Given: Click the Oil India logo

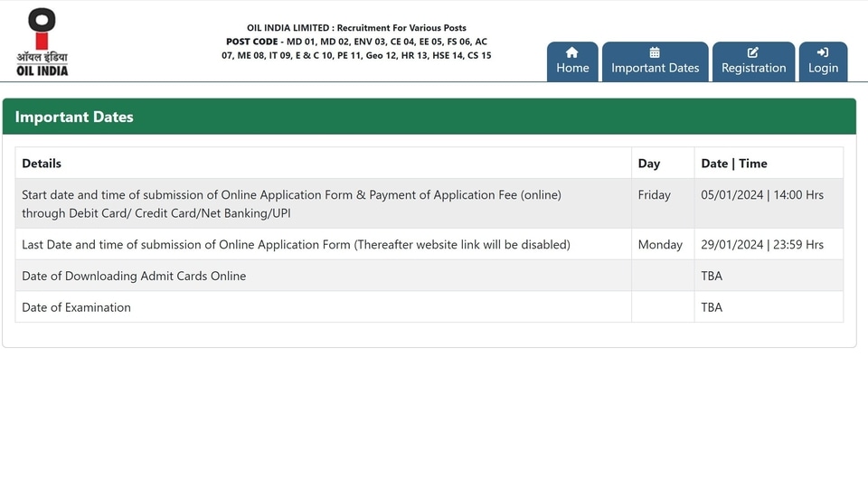Looking at the screenshot, I should tap(42, 42).
